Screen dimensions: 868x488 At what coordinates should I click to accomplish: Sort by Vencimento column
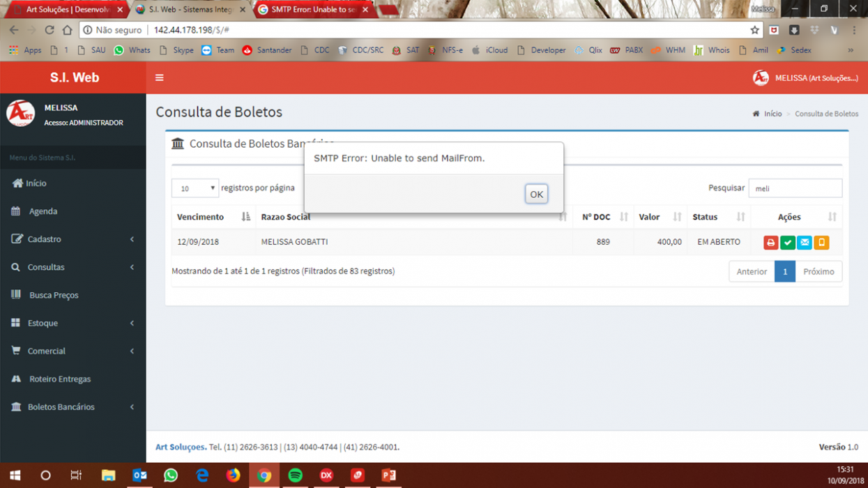213,217
